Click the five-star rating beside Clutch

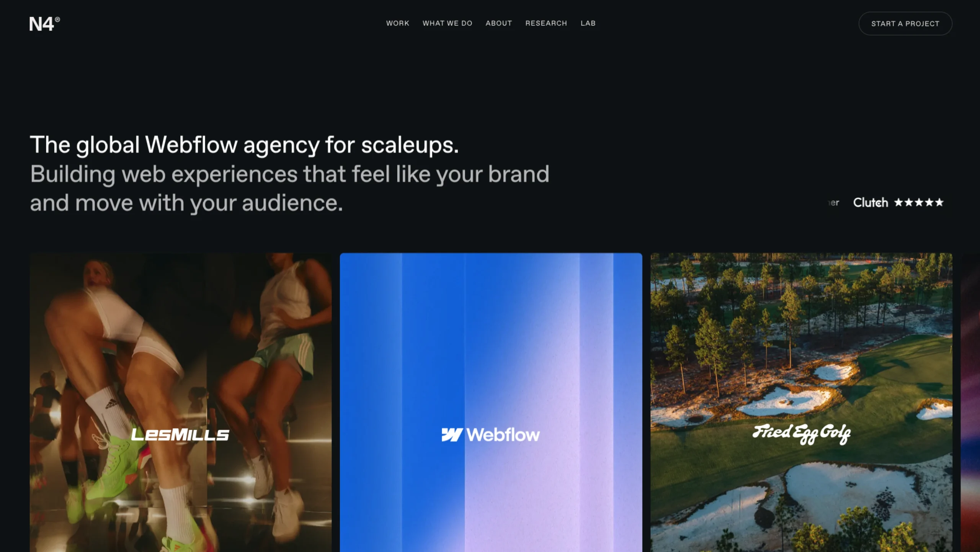[919, 202]
